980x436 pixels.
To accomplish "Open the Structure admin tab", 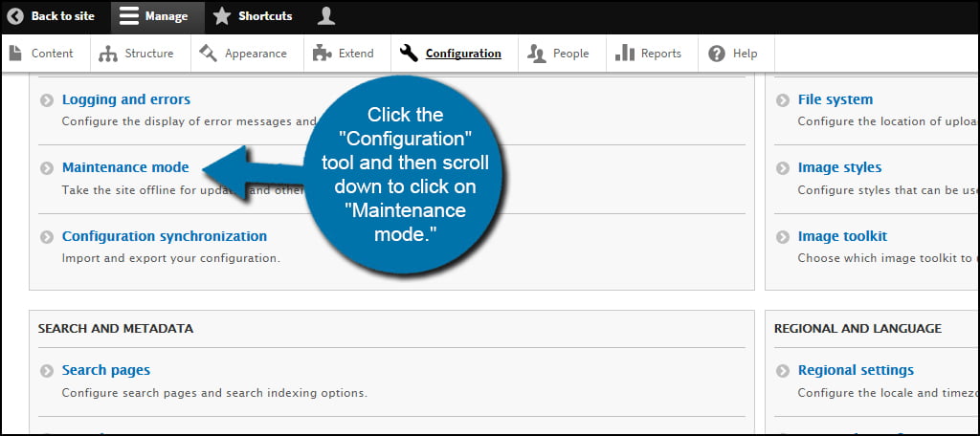I will [149, 54].
